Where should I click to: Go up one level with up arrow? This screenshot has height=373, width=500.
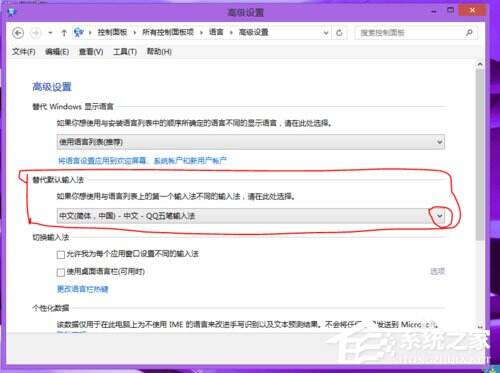click(64, 33)
